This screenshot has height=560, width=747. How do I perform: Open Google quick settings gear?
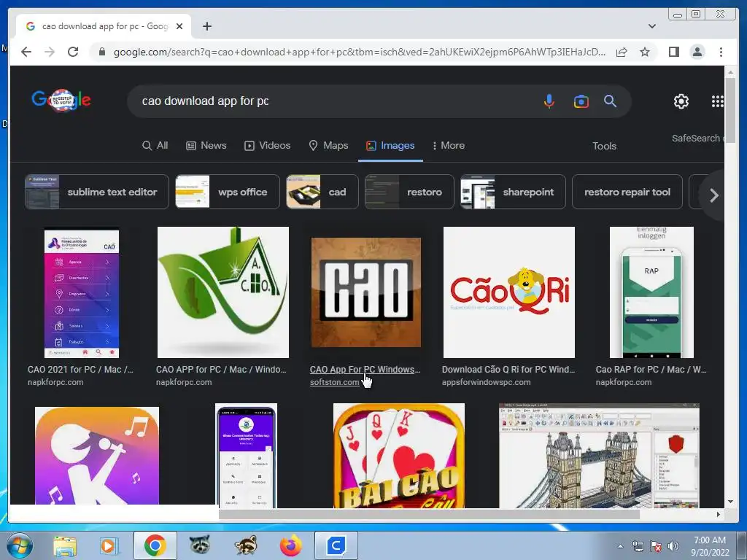coord(681,101)
